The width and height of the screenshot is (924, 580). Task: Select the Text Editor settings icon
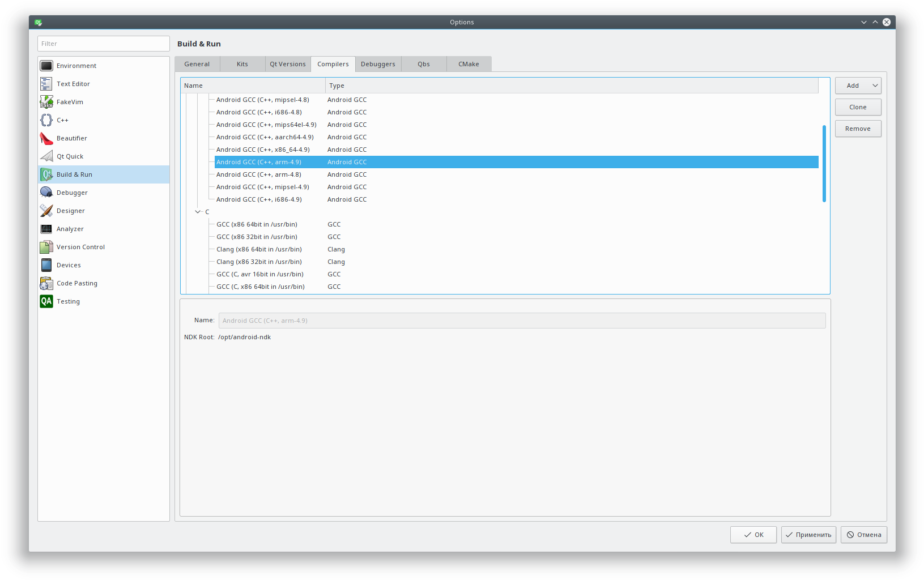coord(46,83)
